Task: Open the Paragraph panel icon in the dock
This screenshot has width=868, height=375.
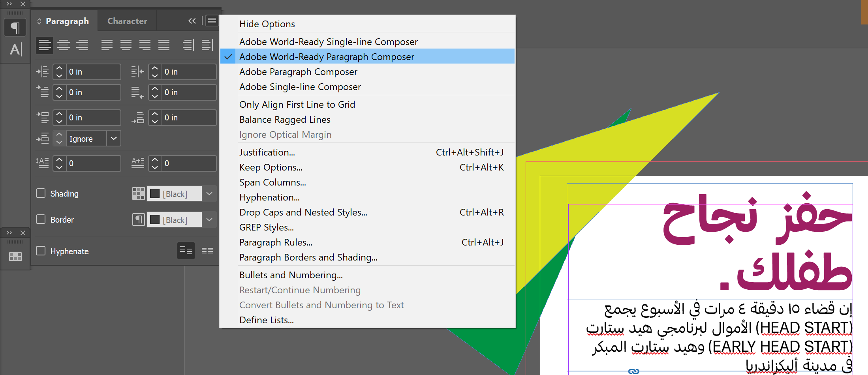Action: point(15,27)
